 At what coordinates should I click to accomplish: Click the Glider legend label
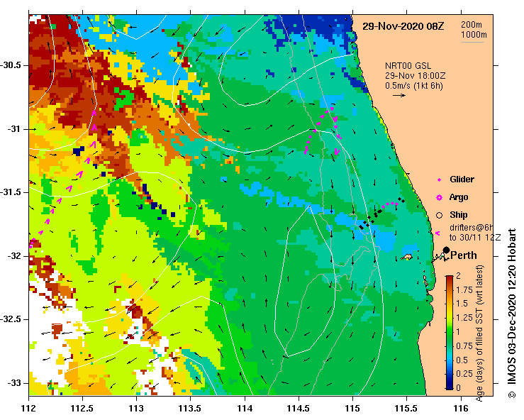pyautogui.click(x=462, y=179)
